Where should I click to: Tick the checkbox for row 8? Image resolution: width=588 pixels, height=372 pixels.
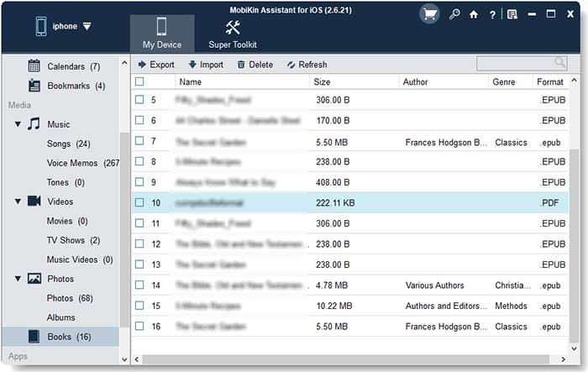pyautogui.click(x=139, y=161)
